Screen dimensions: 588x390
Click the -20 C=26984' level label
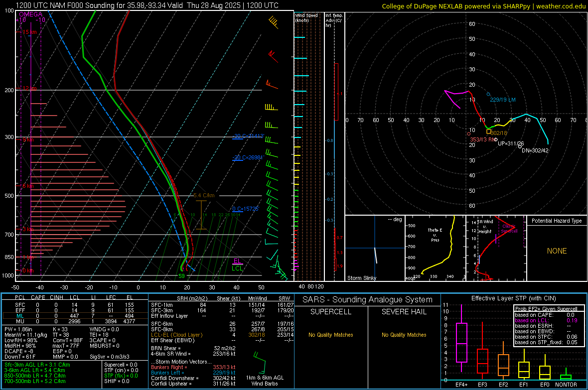248,157
